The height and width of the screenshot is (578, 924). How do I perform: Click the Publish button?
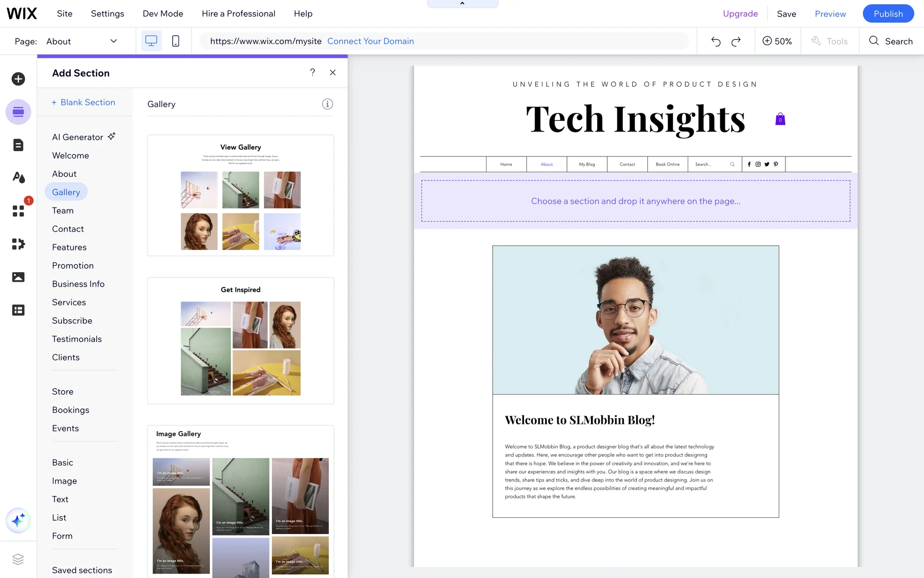888,13
